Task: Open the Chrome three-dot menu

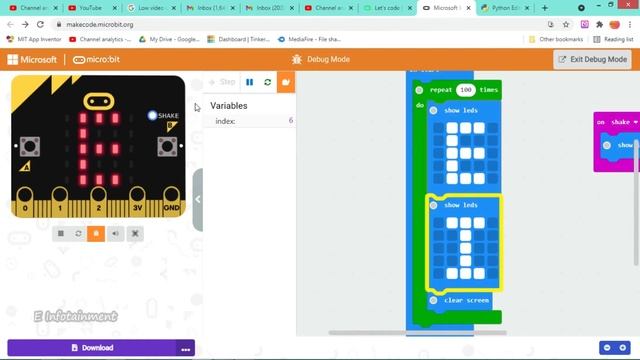Action: (x=630, y=24)
